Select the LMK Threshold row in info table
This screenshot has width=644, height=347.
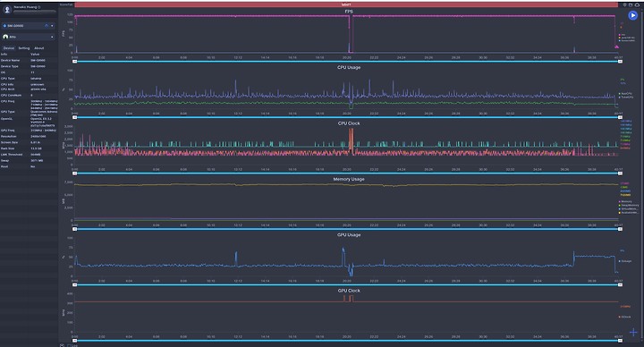(29, 155)
